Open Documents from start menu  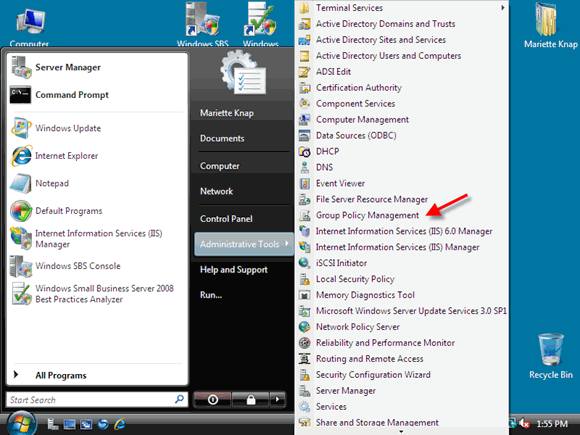(222, 138)
